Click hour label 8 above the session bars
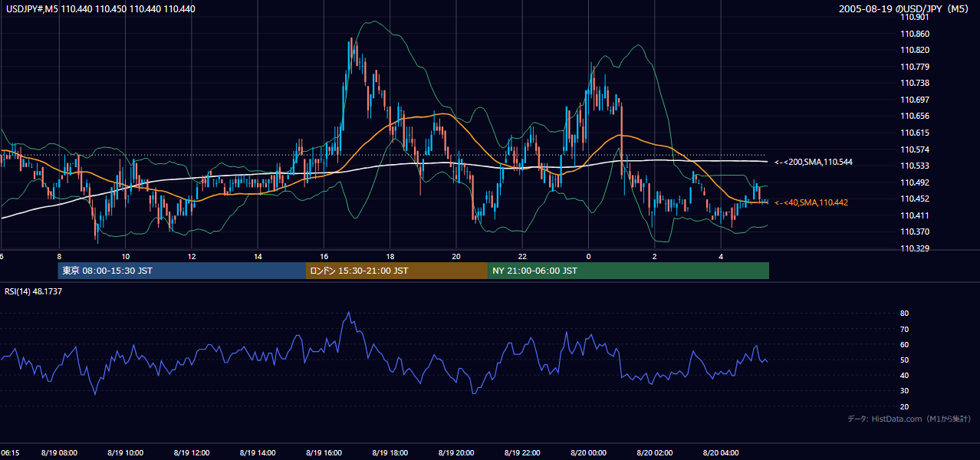Image resolution: width=980 pixels, height=460 pixels. pyautogui.click(x=59, y=256)
